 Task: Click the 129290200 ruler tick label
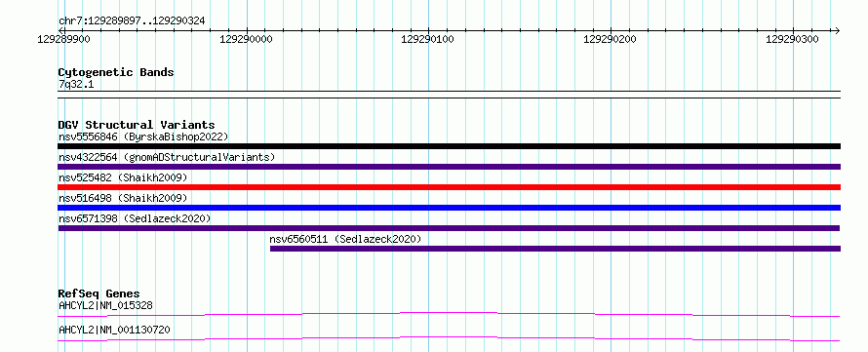[x=610, y=39]
